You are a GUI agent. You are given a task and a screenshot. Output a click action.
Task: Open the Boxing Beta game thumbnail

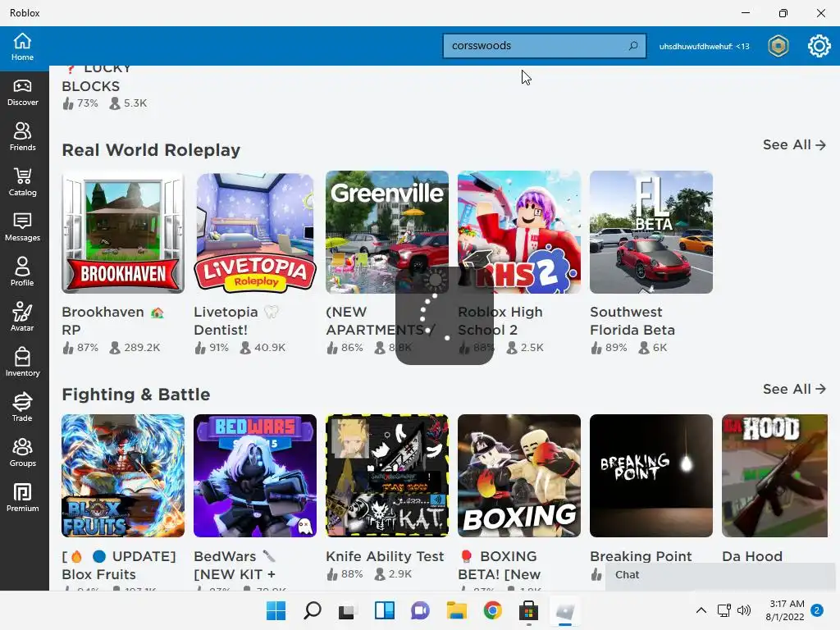(519, 476)
